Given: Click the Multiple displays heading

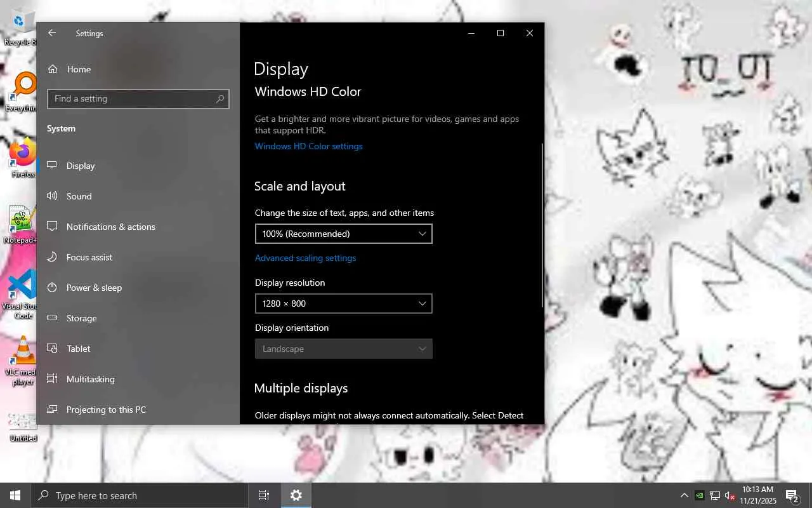Looking at the screenshot, I should (301, 388).
